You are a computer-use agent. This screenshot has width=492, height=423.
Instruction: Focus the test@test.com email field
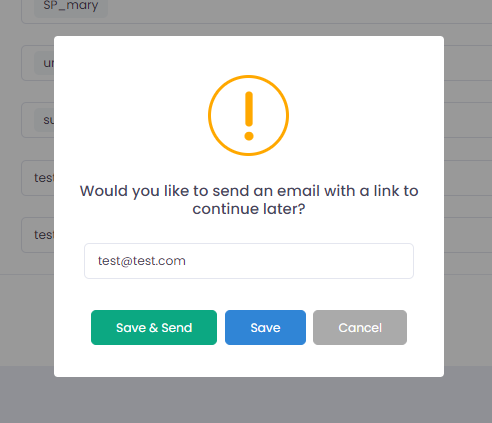(x=249, y=261)
